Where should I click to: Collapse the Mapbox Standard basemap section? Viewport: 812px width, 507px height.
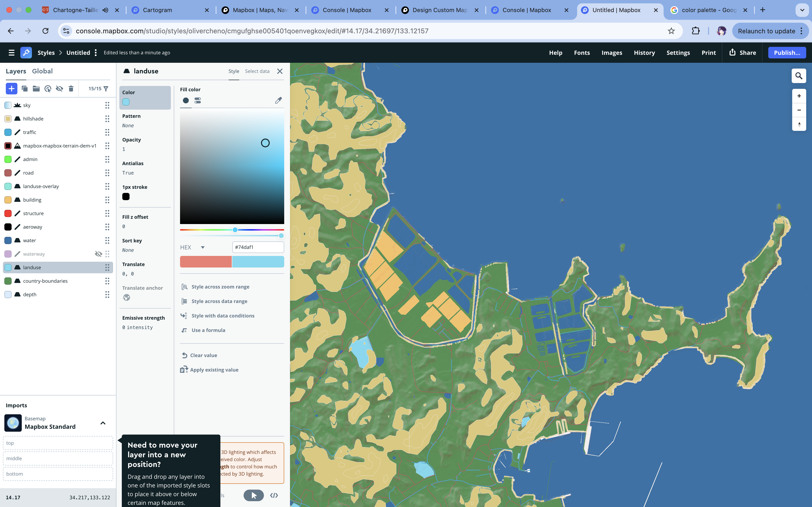point(103,423)
